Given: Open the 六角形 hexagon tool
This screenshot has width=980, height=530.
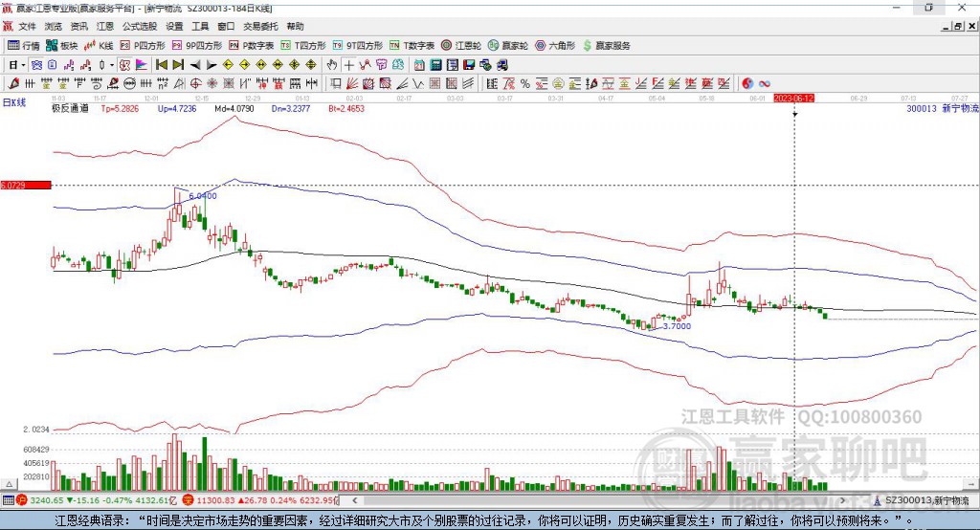Looking at the screenshot, I should [555, 46].
